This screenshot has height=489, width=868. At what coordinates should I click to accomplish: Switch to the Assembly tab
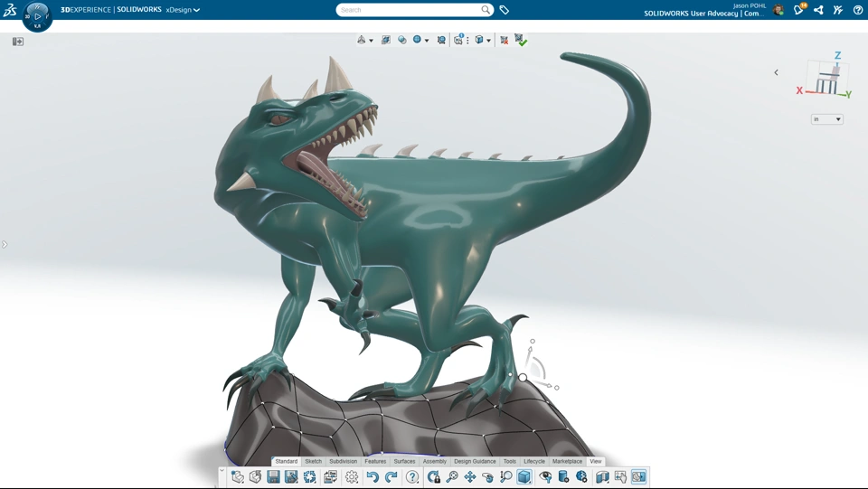tap(435, 461)
